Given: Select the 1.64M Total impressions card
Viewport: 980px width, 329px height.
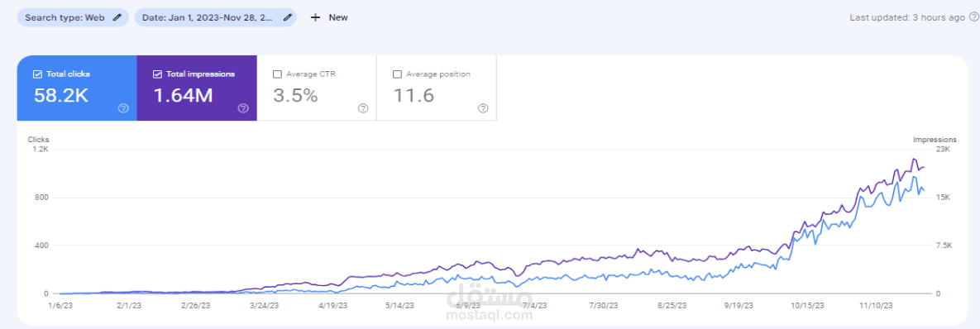Looking at the screenshot, I should 197,88.
